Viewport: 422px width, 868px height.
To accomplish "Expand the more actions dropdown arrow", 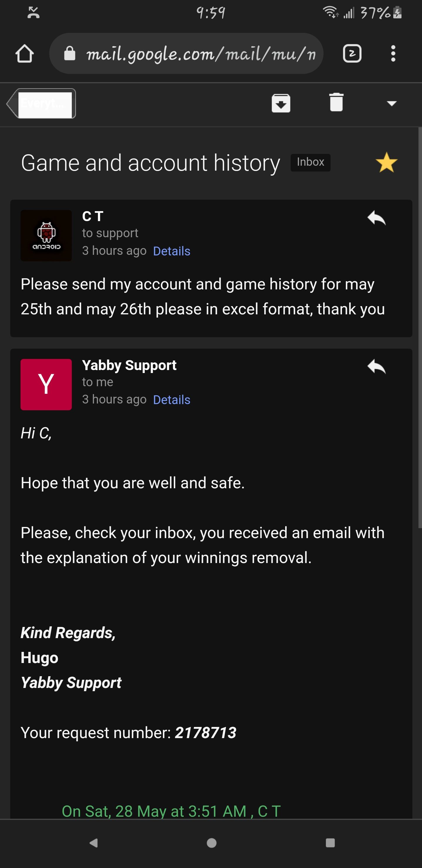I will click(391, 104).
